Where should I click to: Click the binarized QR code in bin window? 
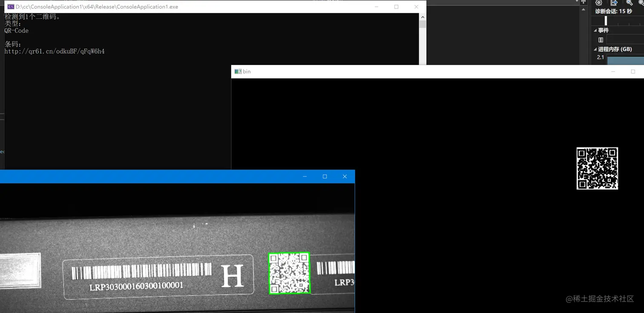(x=597, y=168)
